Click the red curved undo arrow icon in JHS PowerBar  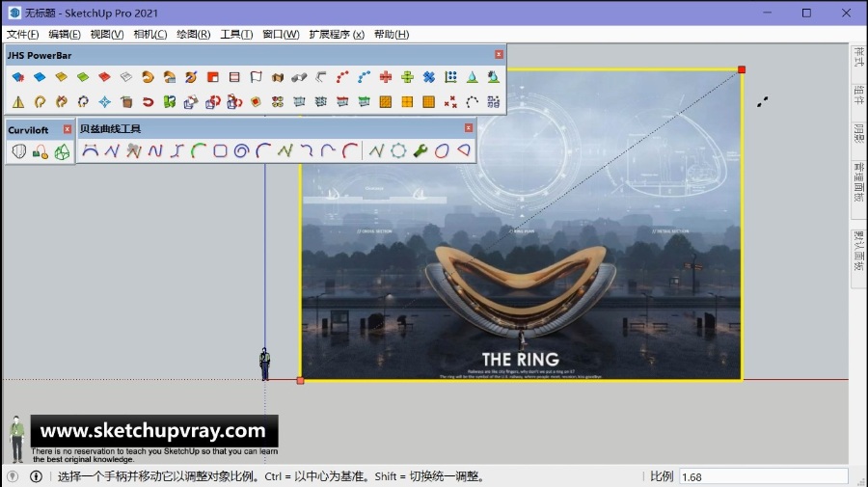(x=148, y=102)
